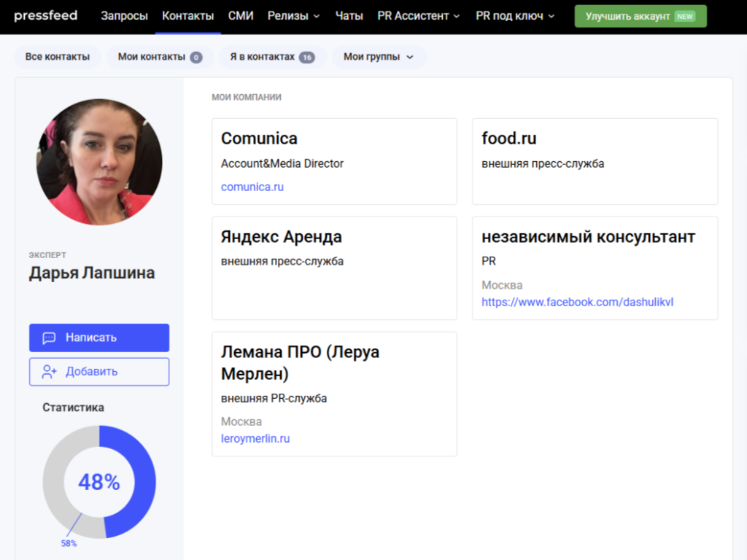Click the chat icon in Написать button

(x=50, y=338)
